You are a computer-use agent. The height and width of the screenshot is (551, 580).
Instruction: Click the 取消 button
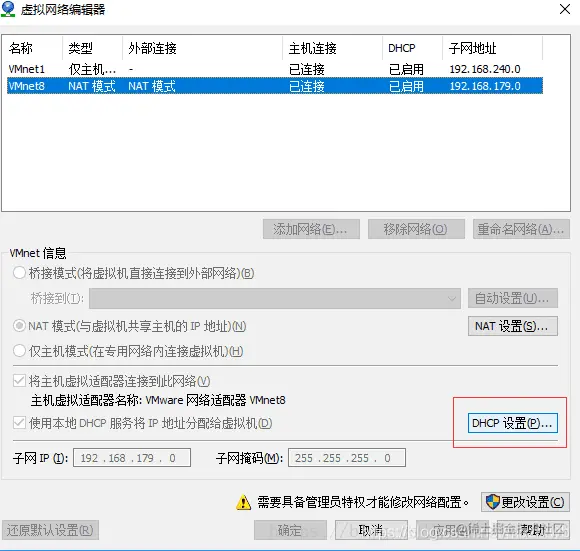[x=371, y=530]
